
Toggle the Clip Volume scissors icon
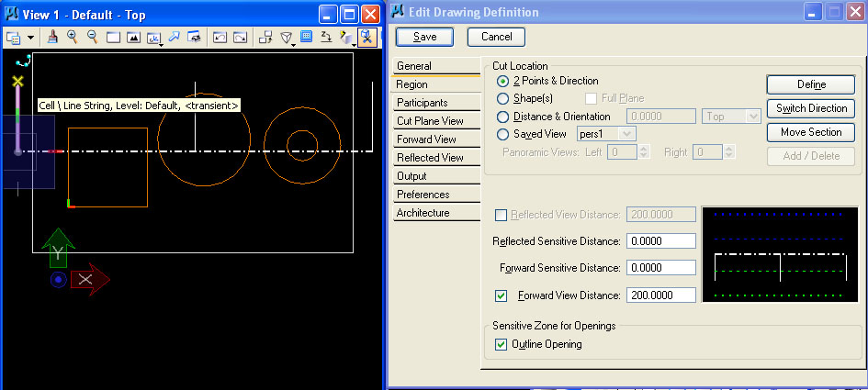tap(366, 37)
